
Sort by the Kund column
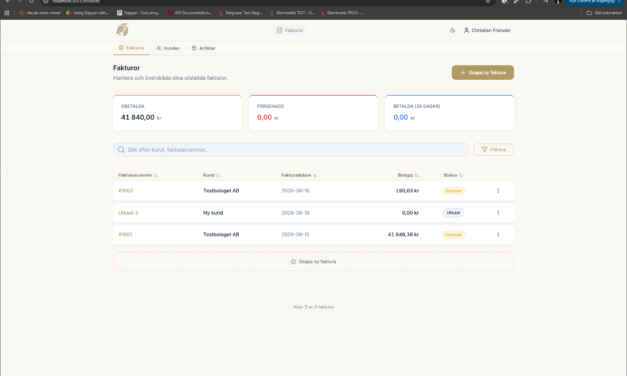pyautogui.click(x=212, y=175)
